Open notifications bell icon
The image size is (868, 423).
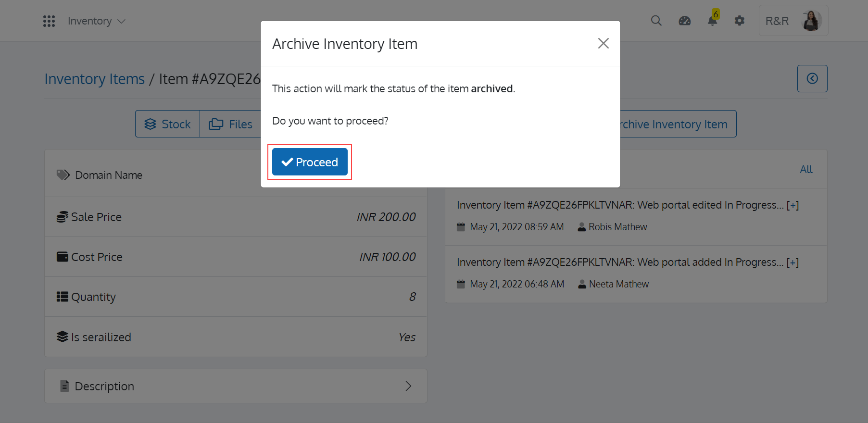713,21
